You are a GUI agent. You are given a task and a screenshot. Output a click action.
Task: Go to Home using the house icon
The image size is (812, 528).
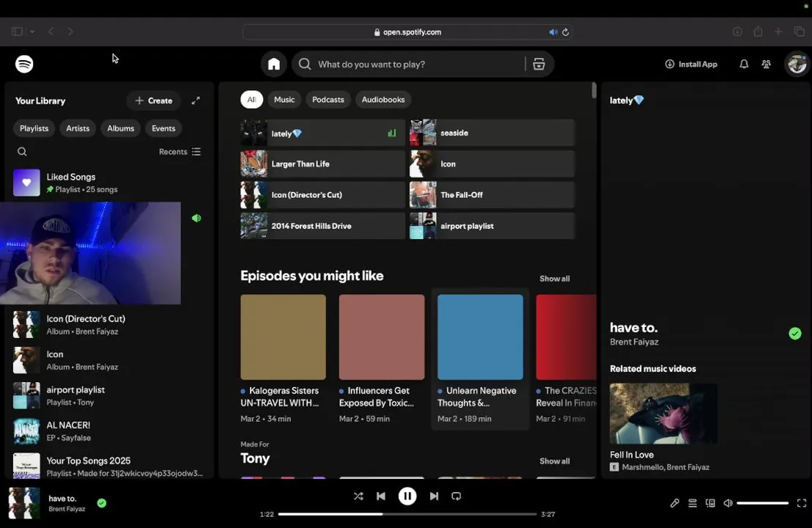(274, 65)
